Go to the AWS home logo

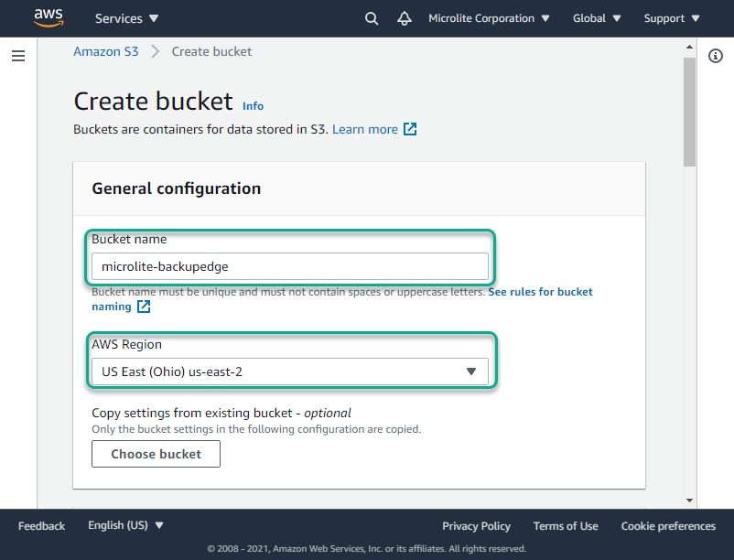pos(49,17)
